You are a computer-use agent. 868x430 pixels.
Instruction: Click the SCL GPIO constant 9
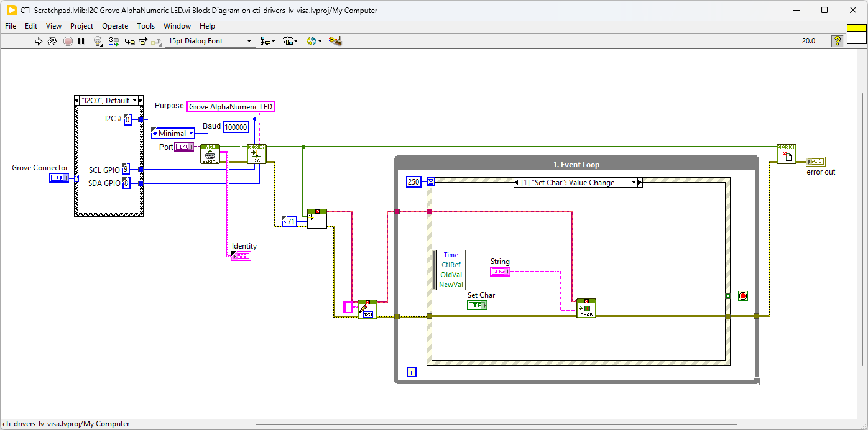point(126,169)
